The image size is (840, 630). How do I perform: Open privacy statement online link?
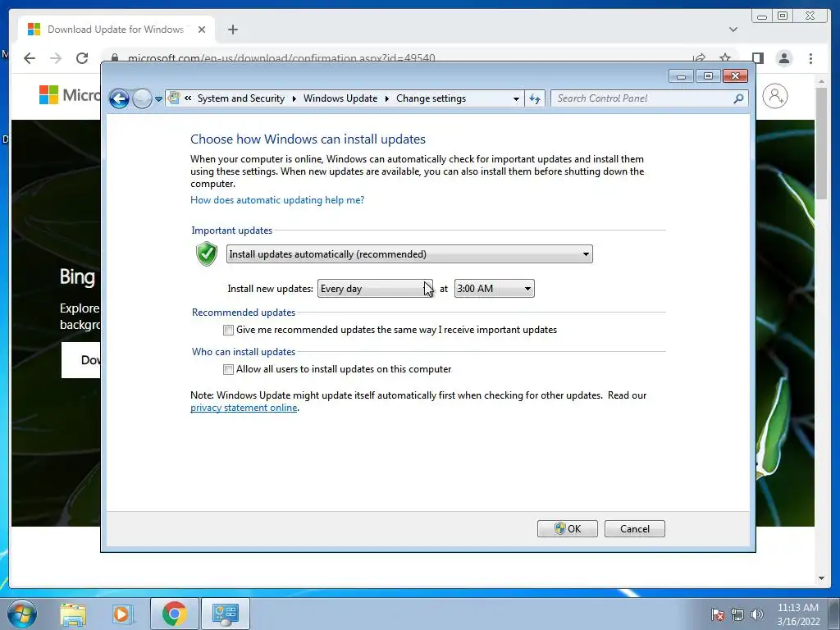tap(244, 408)
